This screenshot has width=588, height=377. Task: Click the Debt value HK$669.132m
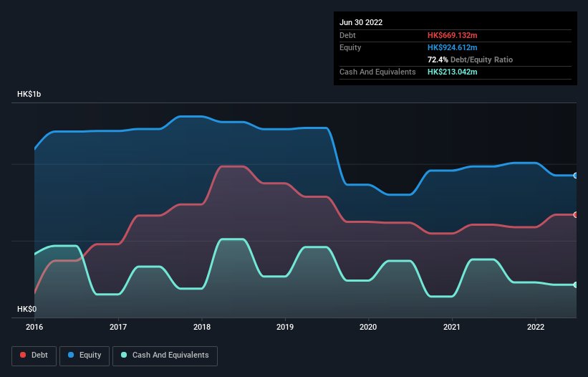452,35
